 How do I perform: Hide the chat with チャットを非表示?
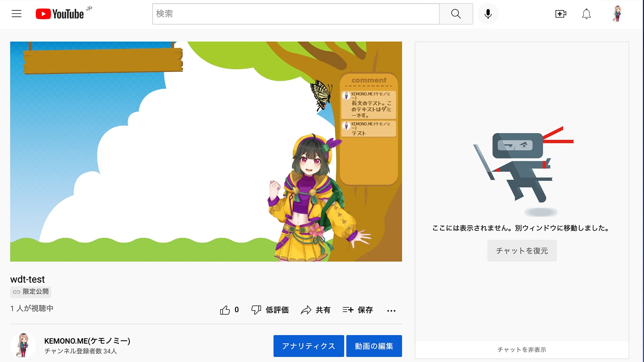521,350
